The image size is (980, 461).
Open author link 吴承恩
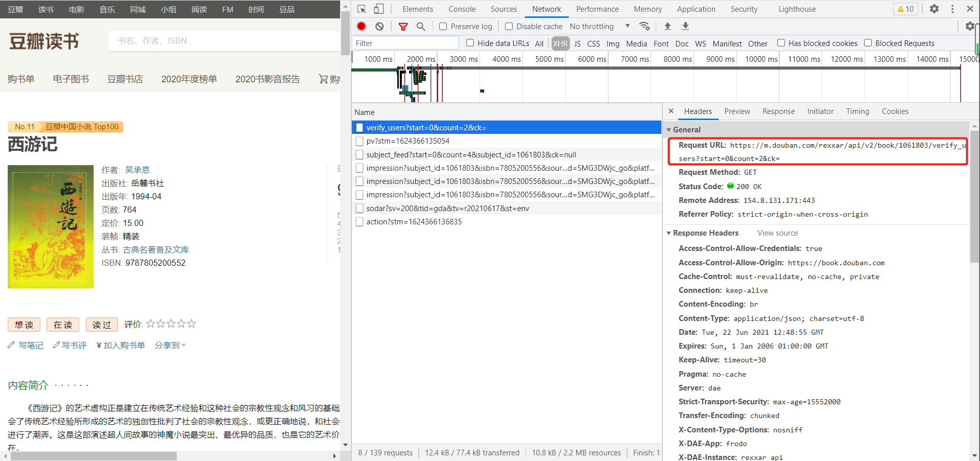[x=137, y=170]
